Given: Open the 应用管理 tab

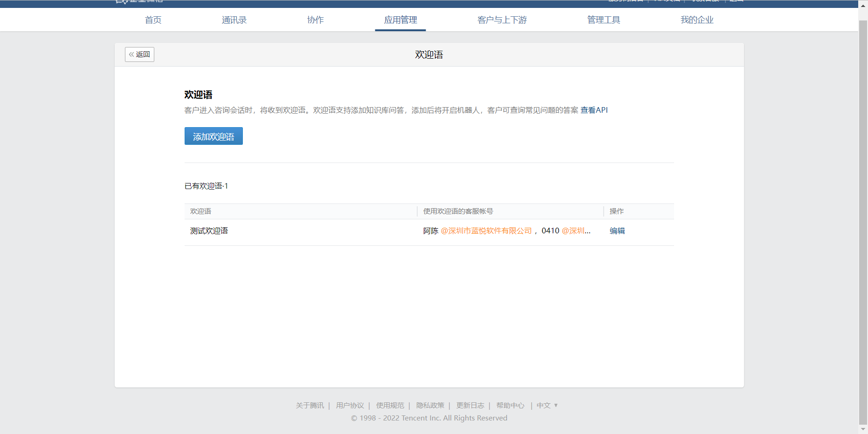Looking at the screenshot, I should tap(400, 20).
